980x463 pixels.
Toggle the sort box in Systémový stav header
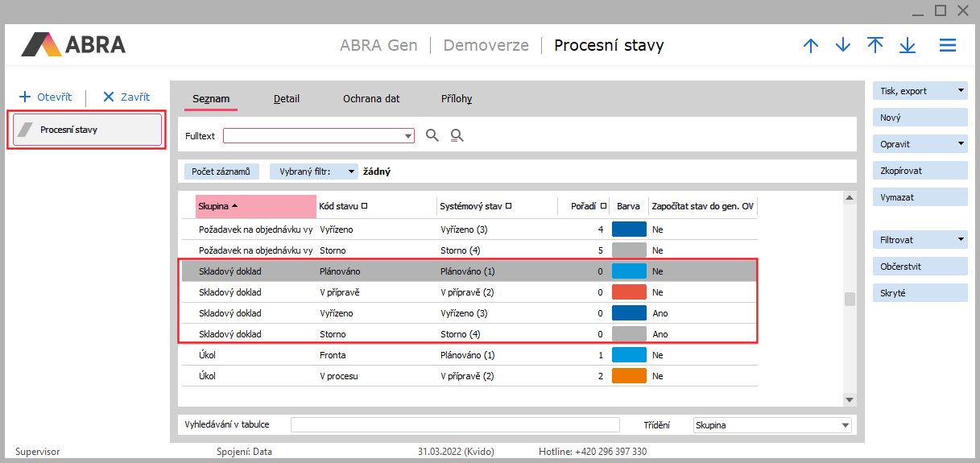coord(509,207)
